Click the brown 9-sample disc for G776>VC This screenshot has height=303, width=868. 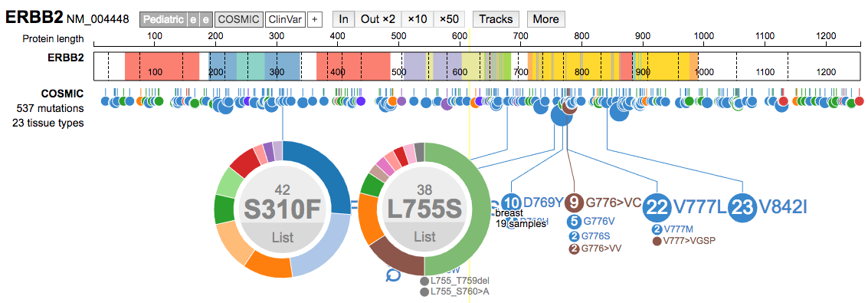click(x=574, y=203)
